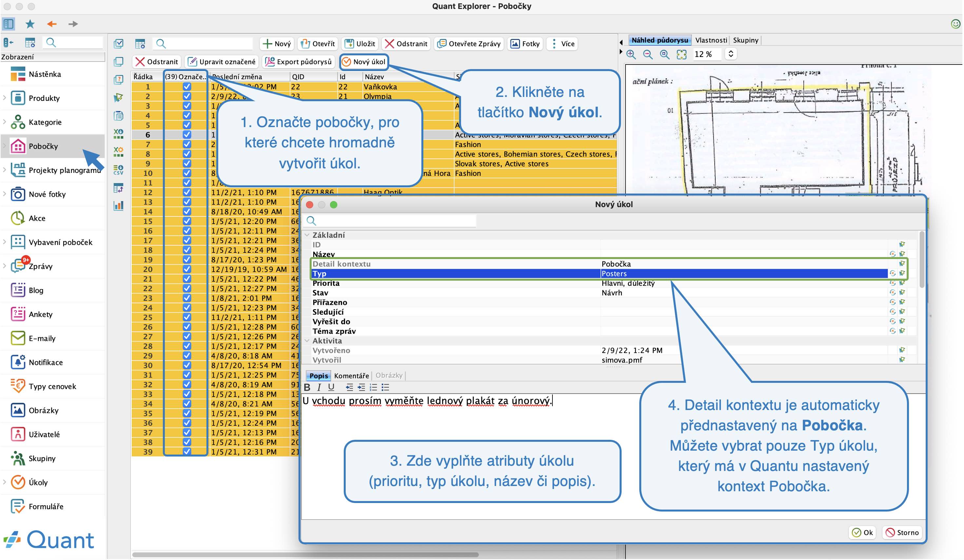Expand the Produkty tree item
Image resolution: width=964 pixels, height=560 pixels.
pos(4,98)
